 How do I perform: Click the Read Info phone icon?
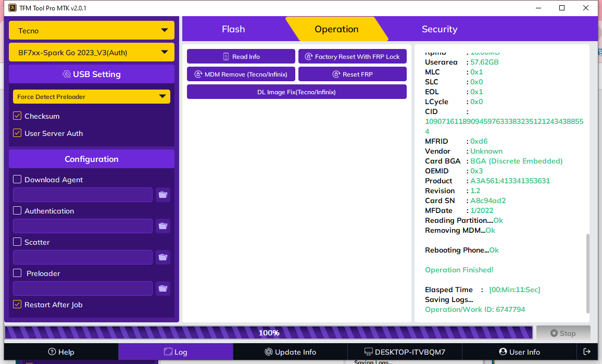tap(226, 56)
